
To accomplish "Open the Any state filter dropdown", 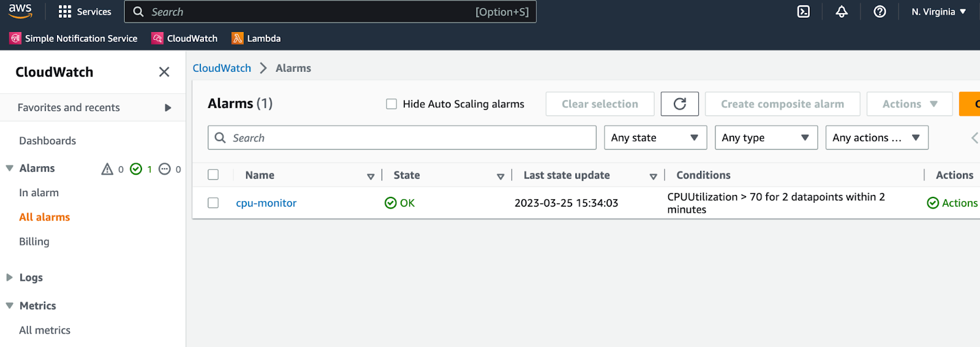I will (655, 138).
